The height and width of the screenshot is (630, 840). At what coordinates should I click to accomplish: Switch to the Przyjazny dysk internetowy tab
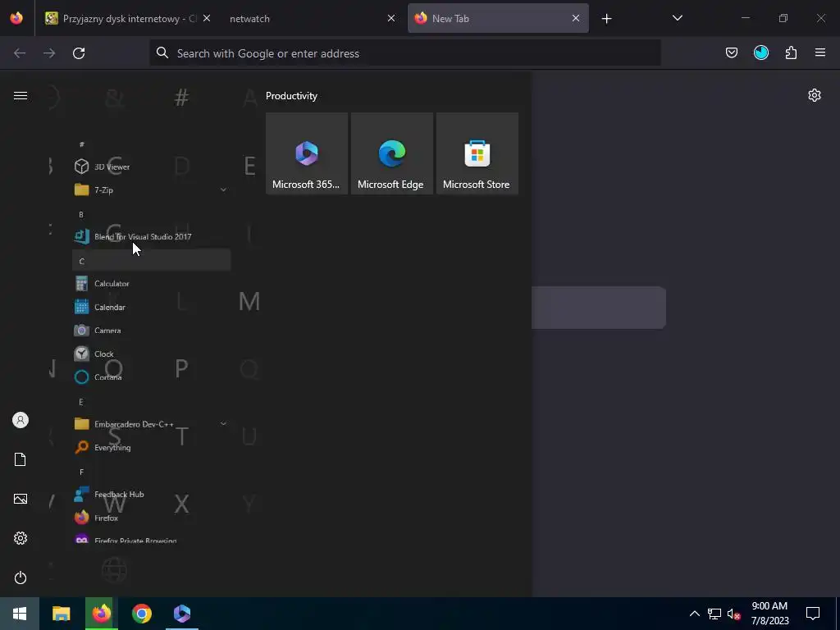[x=129, y=18]
